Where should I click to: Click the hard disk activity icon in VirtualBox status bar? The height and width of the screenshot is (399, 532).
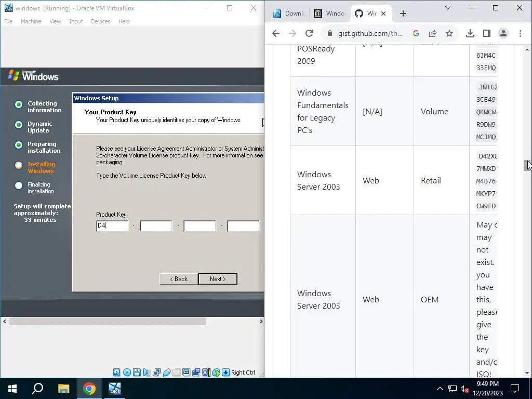(117, 372)
